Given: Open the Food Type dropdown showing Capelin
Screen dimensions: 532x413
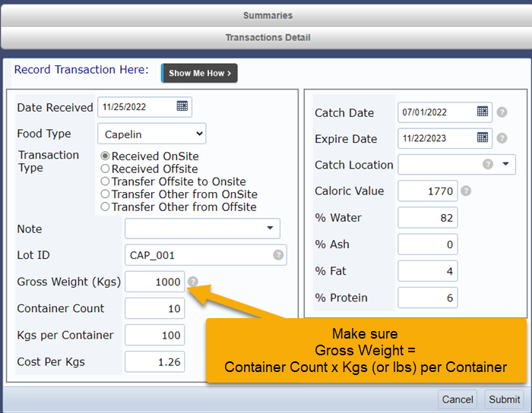Looking at the screenshot, I should (x=152, y=134).
